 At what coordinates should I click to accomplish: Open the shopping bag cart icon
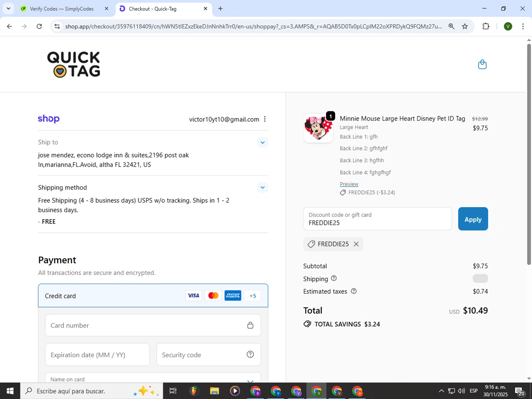(x=482, y=64)
